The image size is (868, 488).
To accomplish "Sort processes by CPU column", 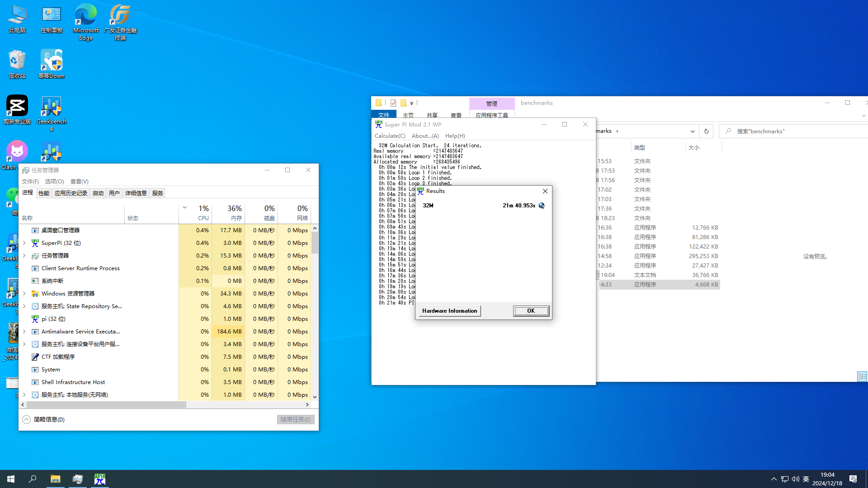I will tap(196, 213).
